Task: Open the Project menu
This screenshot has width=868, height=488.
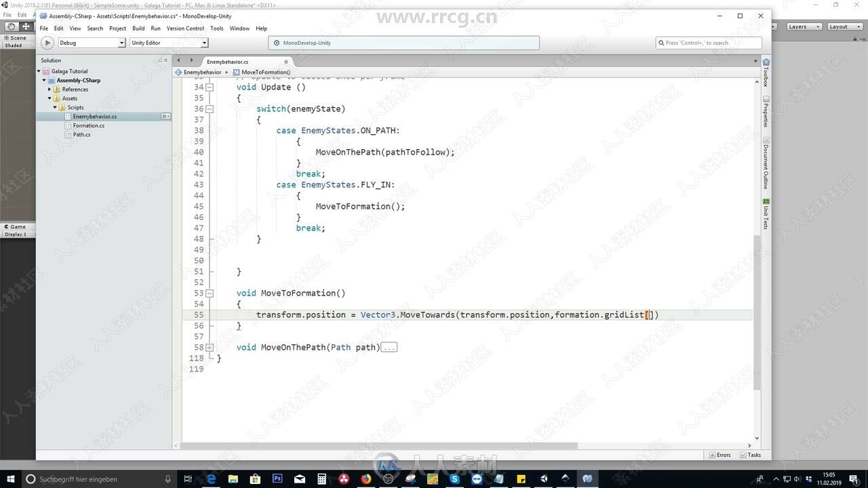Action: coord(117,28)
